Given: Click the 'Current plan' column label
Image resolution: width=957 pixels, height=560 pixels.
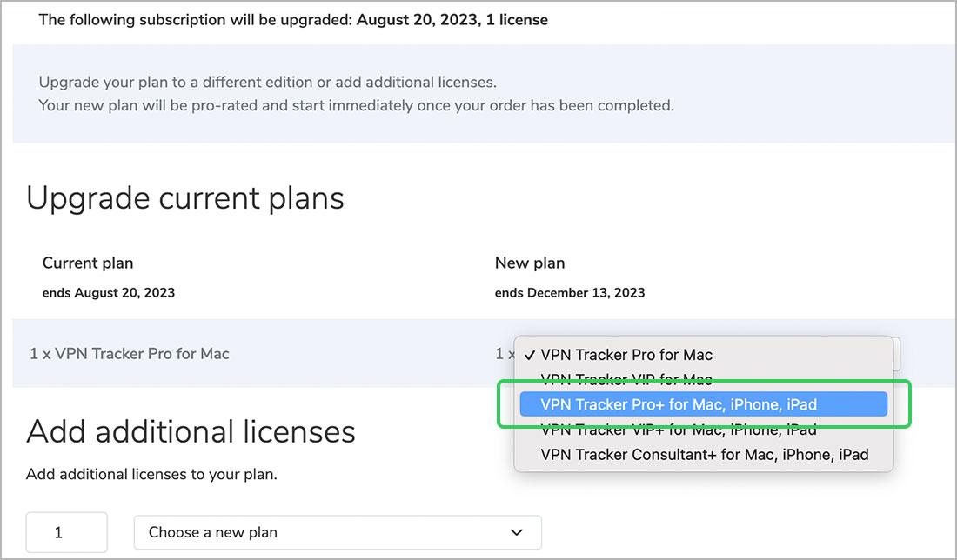Looking at the screenshot, I should click(88, 263).
